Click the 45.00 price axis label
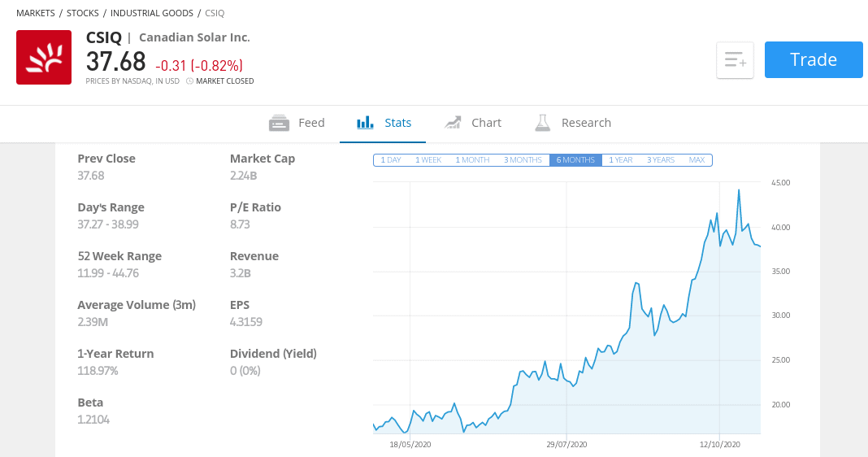 click(780, 182)
